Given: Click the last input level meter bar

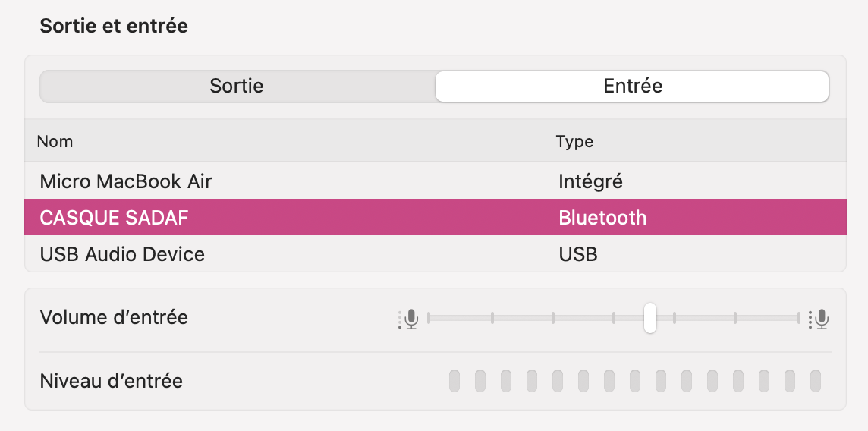Looking at the screenshot, I should (816, 381).
